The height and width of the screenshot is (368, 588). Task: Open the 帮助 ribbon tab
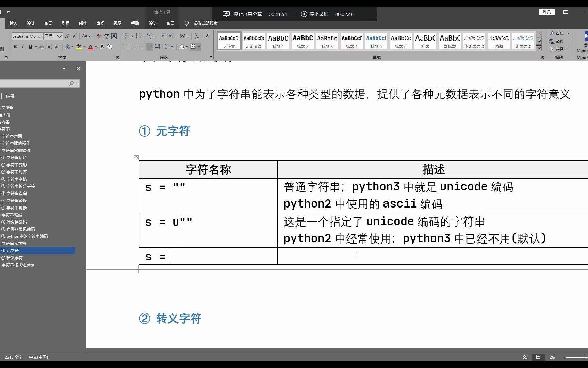click(135, 24)
